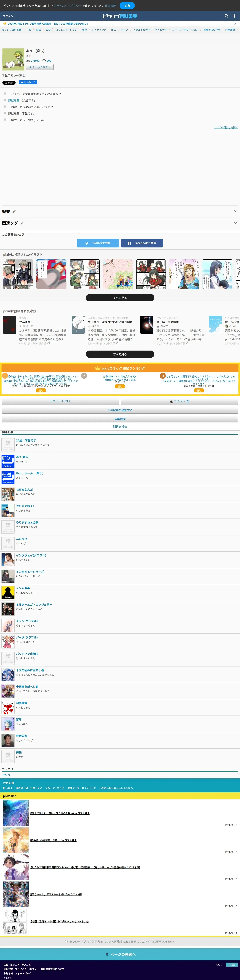Click thumbnail icon for 淫夢語録 article
240x980 pixels.
pos(8,708)
